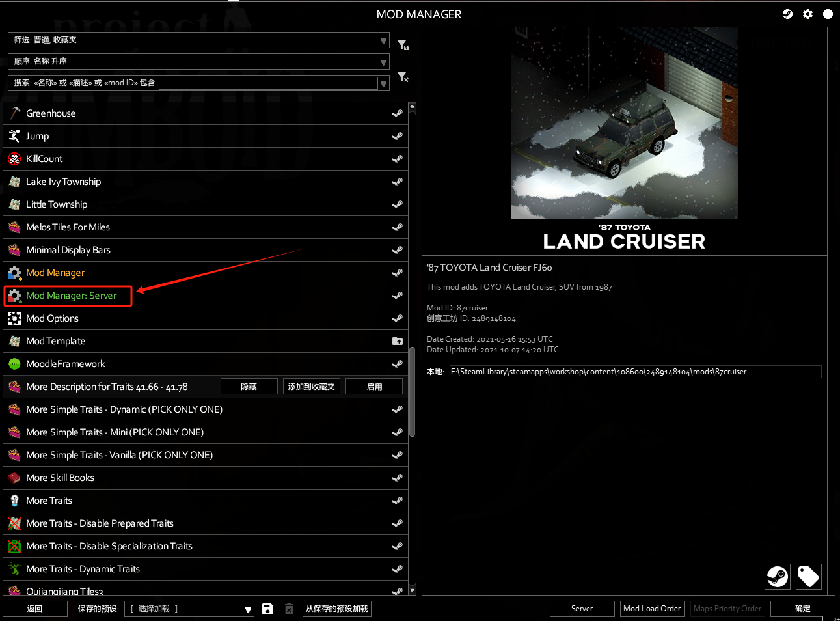The width and height of the screenshot is (840, 621).
Task: Click the Steam icon in title bar
Action: click(x=787, y=14)
